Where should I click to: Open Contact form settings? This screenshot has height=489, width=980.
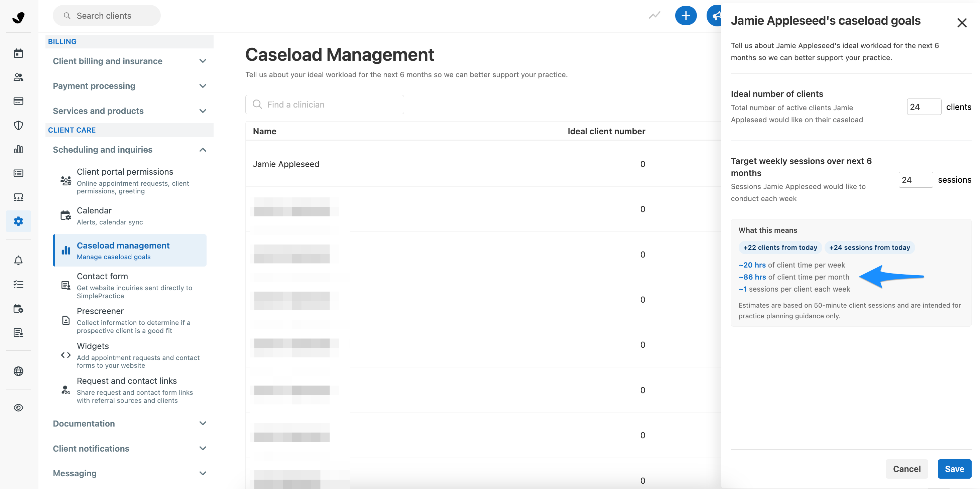point(129,286)
